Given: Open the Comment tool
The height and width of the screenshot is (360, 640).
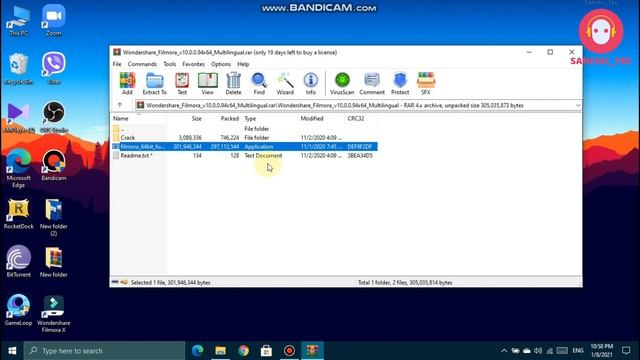Looking at the screenshot, I should [372, 83].
